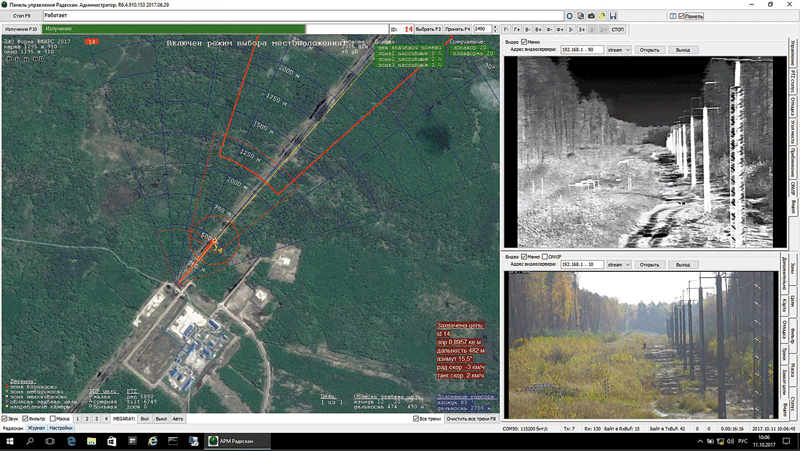Click the globe database icon in top toolbar
The image size is (800, 451).
tap(581, 16)
